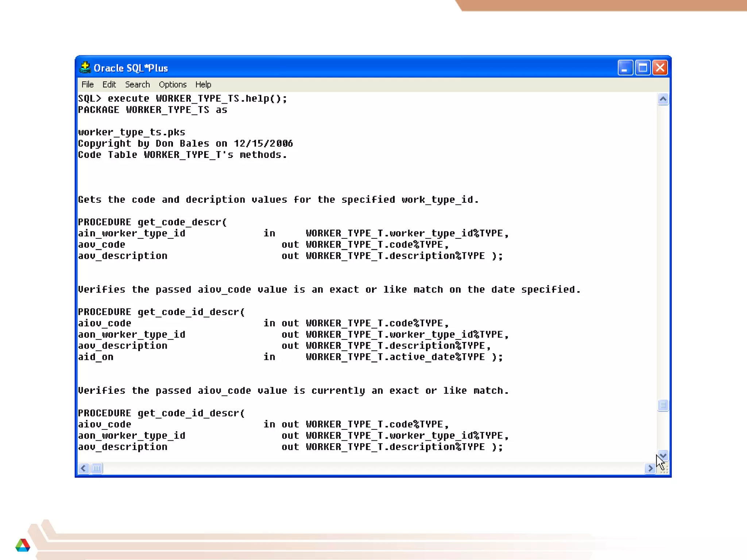The width and height of the screenshot is (747, 560).
Task: Click the horizontal scrollbar thumb
Action: pyautogui.click(x=97, y=468)
